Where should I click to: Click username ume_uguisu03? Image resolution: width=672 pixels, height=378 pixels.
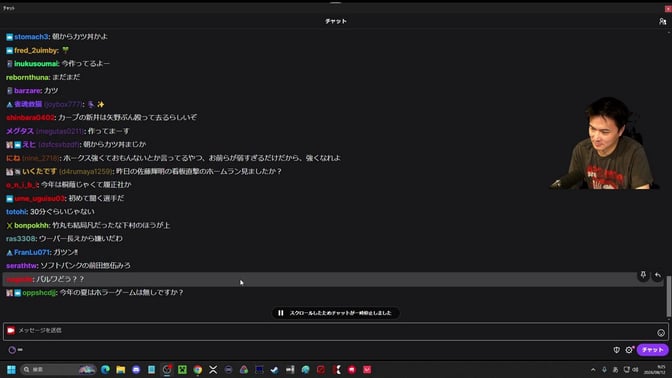click(39, 198)
